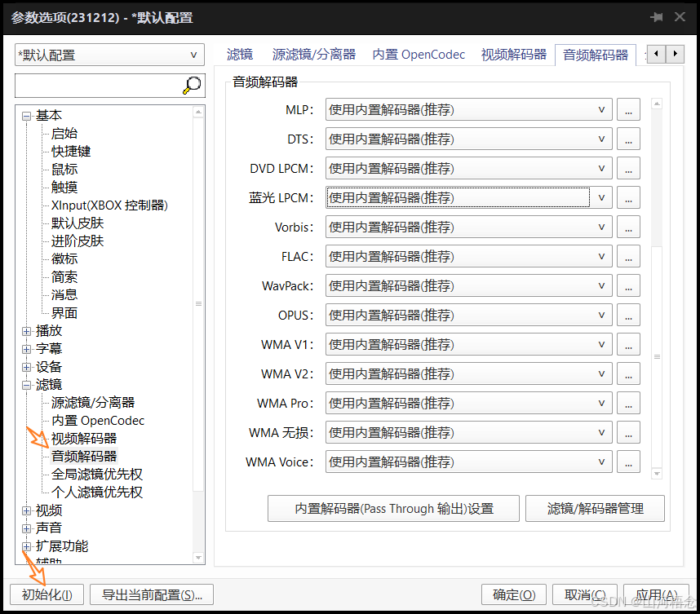This screenshot has height=614, width=700.
Task: Expand the 视频 tree node
Action: click(26, 510)
